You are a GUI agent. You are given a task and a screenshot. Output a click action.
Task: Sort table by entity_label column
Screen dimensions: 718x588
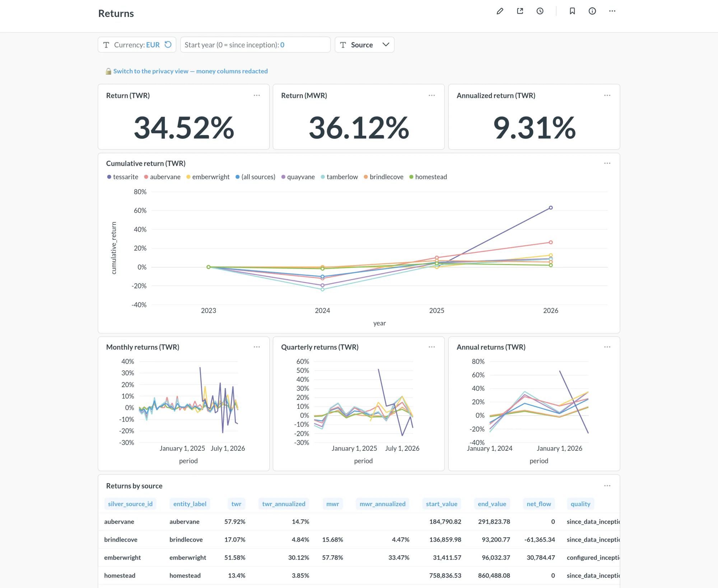pyautogui.click(x=190, y=504)
